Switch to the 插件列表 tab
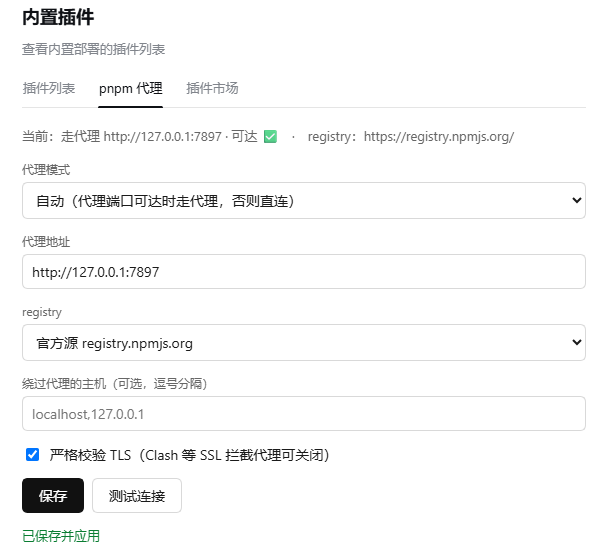 coord(49,88)
